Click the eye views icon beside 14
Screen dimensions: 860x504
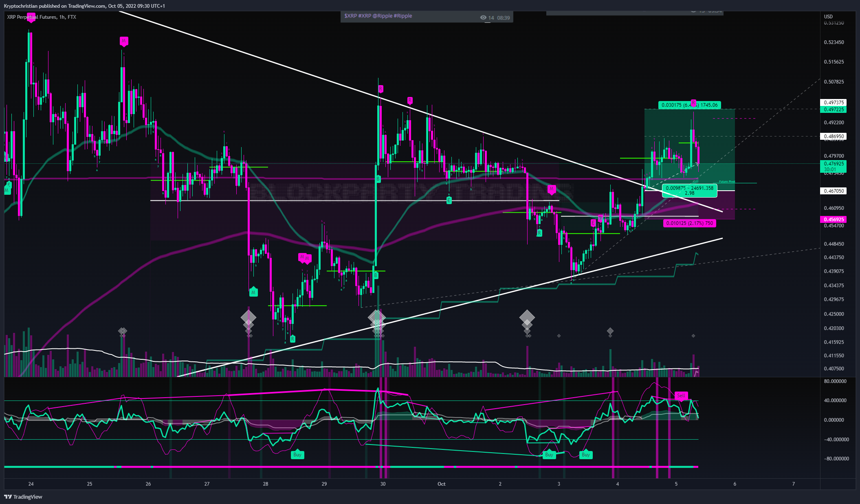pyautogui.click(x=483, y=18)
